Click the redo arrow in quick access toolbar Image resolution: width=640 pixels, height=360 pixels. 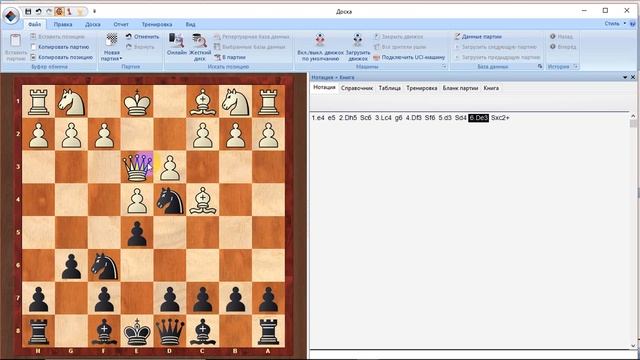[49, 11]
